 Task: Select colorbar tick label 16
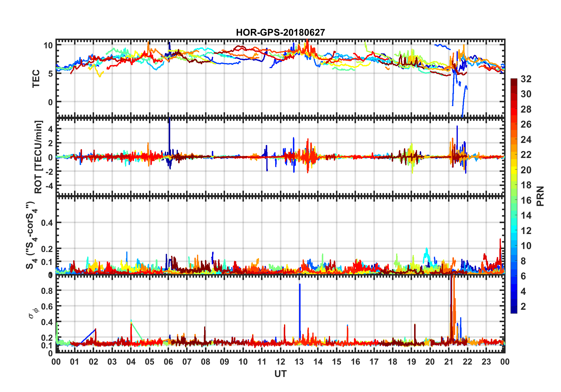click(526, 200)
